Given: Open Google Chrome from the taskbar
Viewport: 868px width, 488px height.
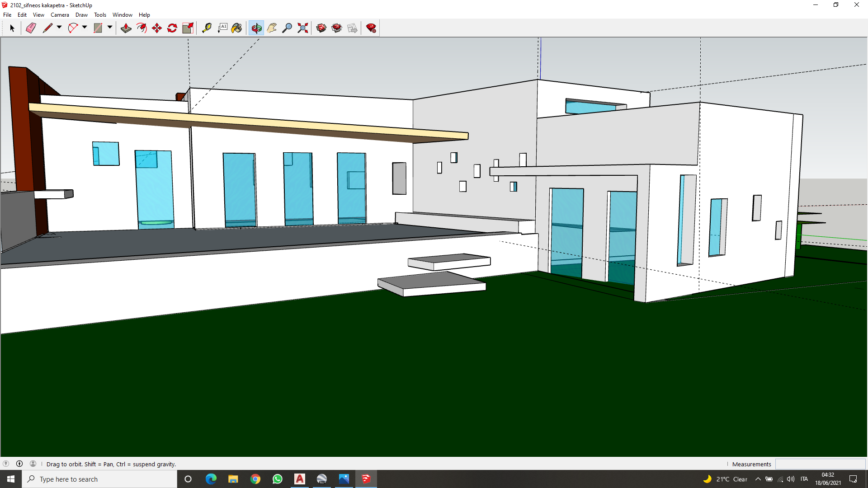Looking at the screenshot, I should click(x=255, y=479).
